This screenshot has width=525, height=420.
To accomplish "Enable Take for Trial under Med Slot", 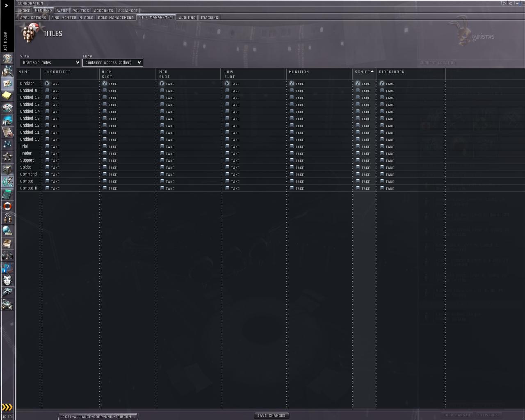I will click(162, 146).
